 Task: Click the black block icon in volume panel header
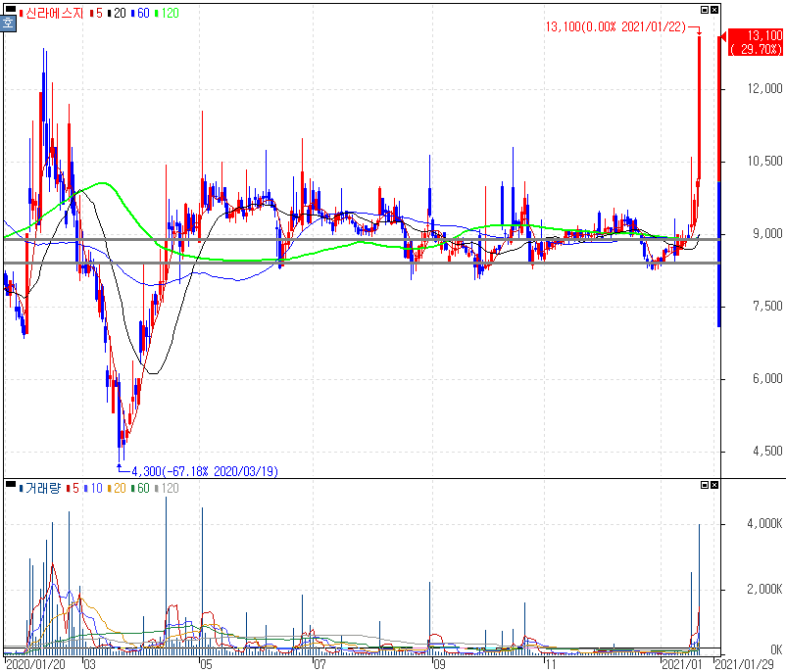(x=10, y=484)
